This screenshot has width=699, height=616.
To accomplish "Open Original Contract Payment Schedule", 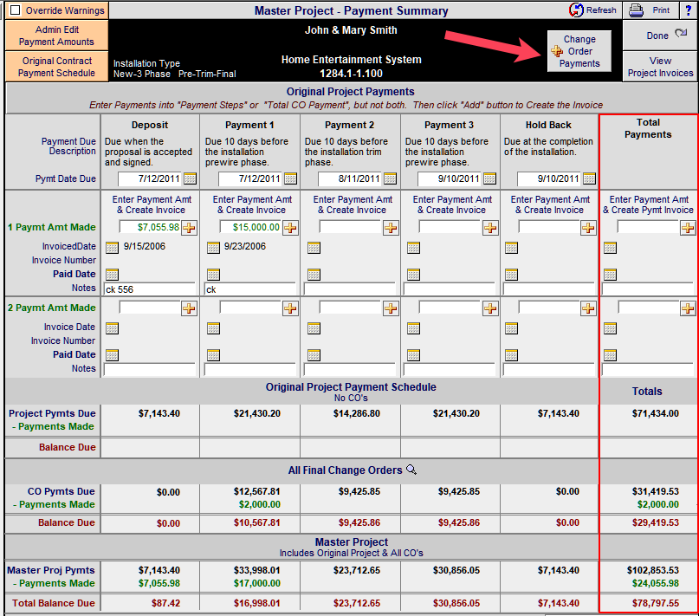I will [56, 67].
